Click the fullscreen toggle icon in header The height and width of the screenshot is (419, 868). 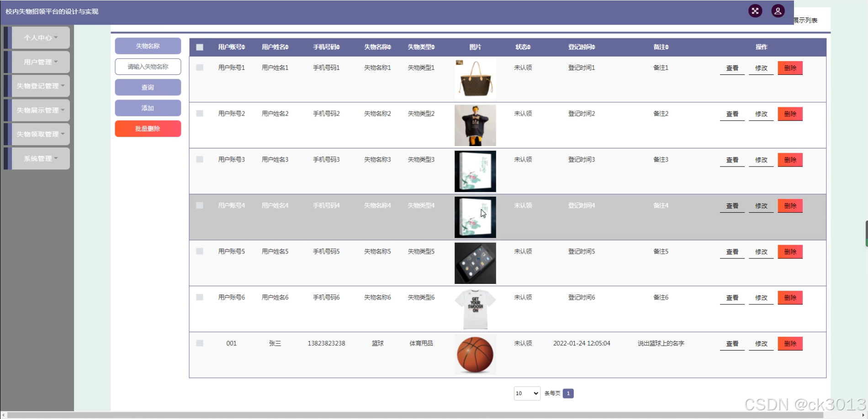(x=755, y=11)
